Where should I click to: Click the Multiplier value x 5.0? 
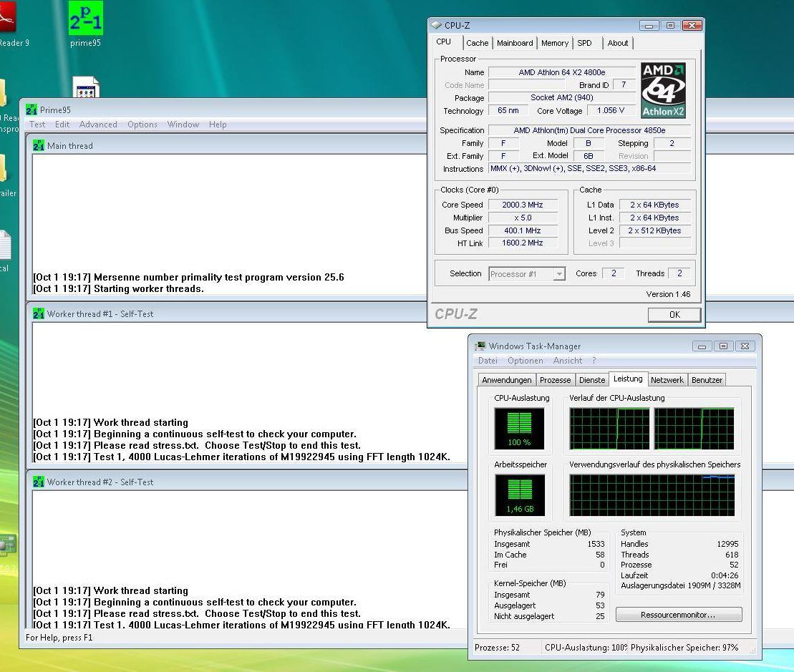coord(522,218)
